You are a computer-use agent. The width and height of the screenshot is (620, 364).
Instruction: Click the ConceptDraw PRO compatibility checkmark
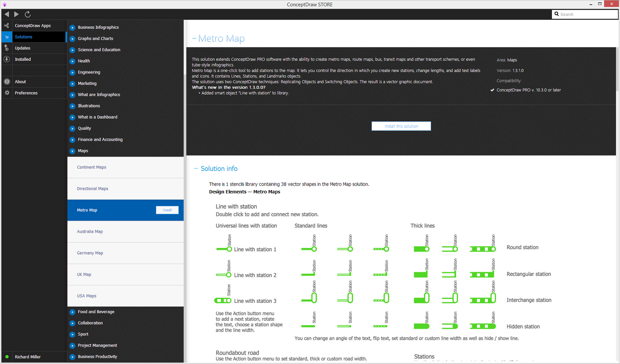[x=492, y=90]
